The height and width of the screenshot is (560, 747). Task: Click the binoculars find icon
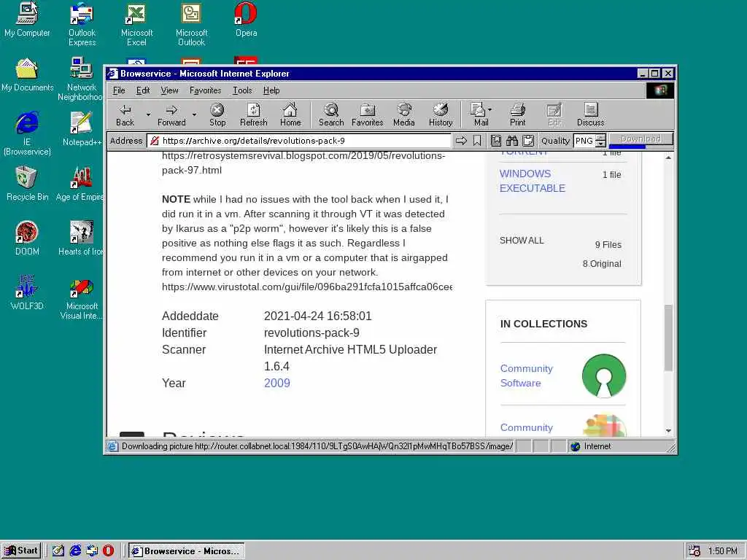pyautogui.click(x=512, y=141)
